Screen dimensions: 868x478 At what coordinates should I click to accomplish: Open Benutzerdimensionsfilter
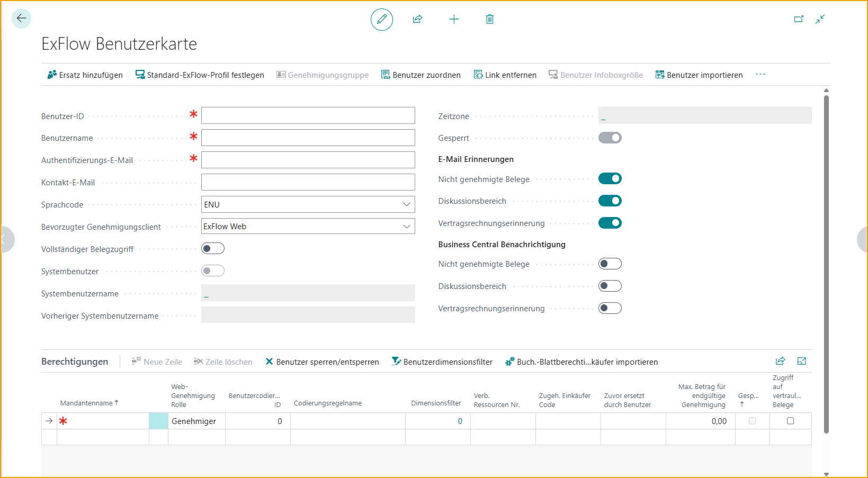click(442, 362)
